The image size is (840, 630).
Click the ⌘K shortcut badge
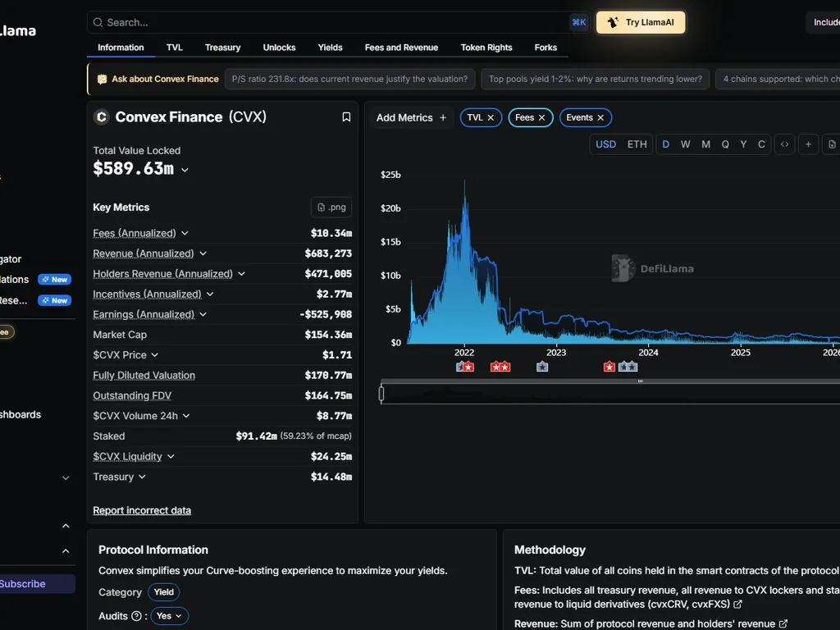578,22
